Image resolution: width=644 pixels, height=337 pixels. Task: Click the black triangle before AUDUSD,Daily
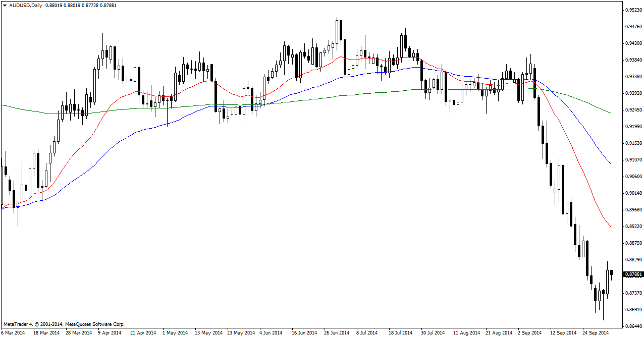(x=5, y=5)
